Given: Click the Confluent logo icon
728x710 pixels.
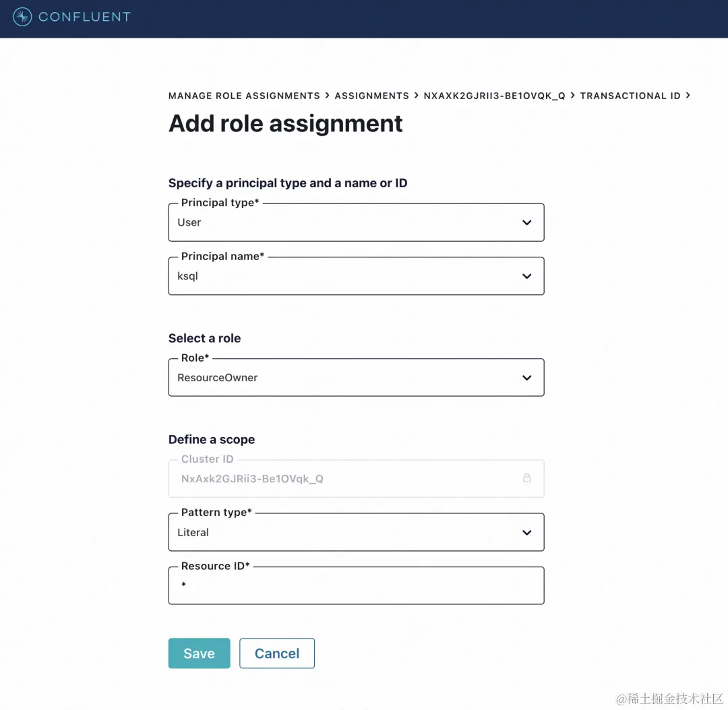Looking at the screenshot, I should point(22,17).
